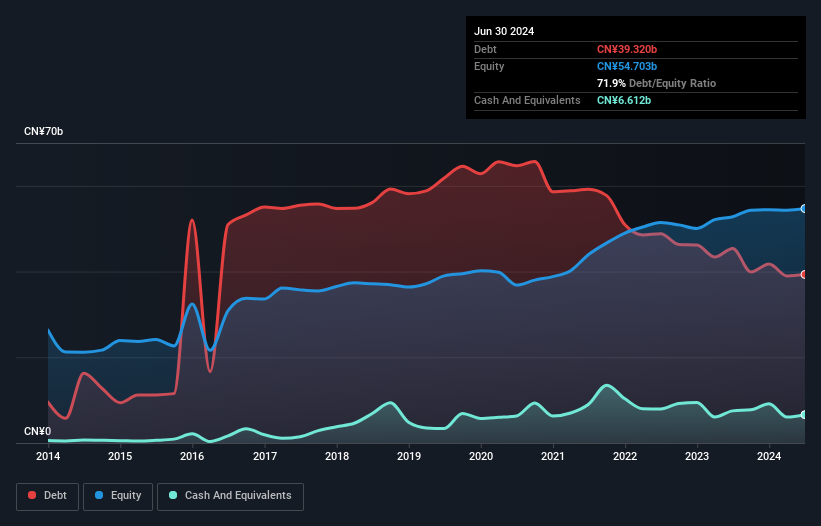Select the 2016 axis label
This screenshot has width=821, height=526.
[x=192, y=456]
